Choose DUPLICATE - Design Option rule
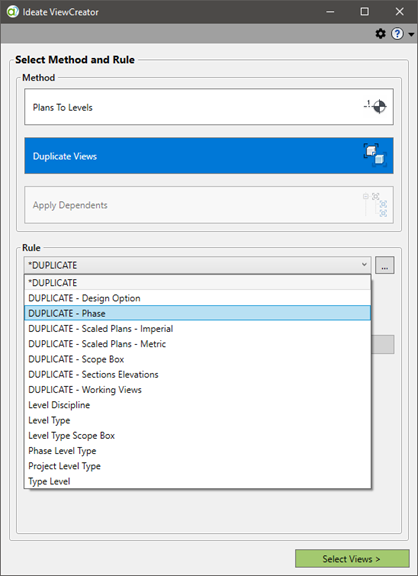 pos(198,298)
